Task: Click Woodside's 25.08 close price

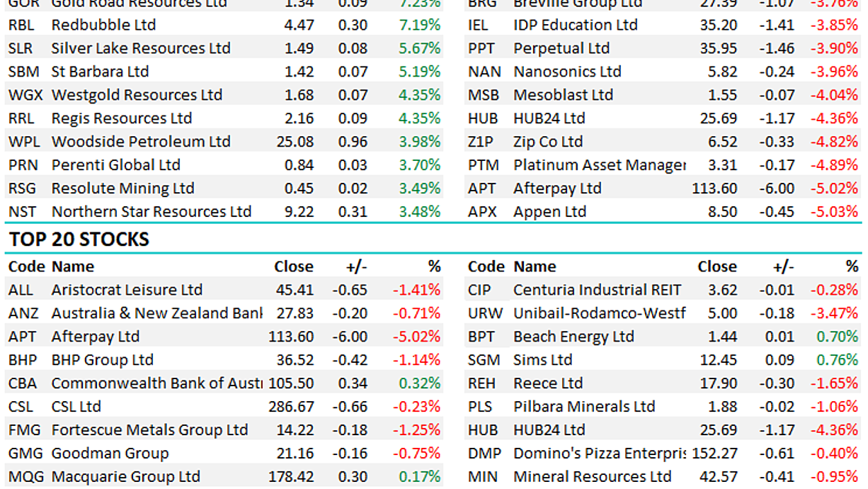Action: 295,142
